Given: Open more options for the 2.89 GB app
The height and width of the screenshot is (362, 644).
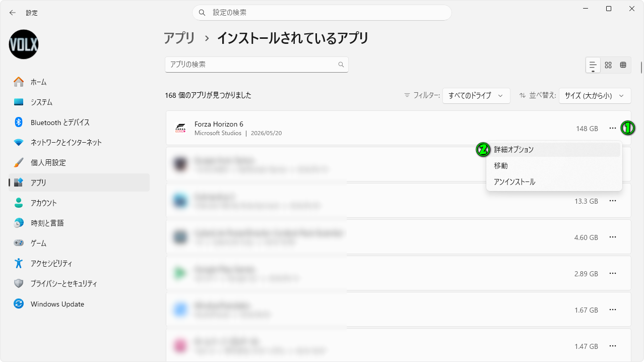Looking at the screenshot, I should [613, 273].
